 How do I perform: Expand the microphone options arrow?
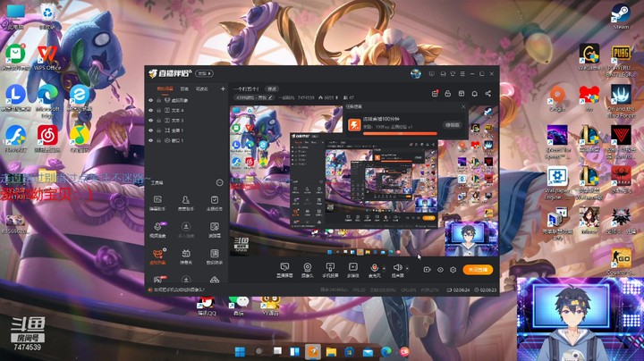(384, 268)
